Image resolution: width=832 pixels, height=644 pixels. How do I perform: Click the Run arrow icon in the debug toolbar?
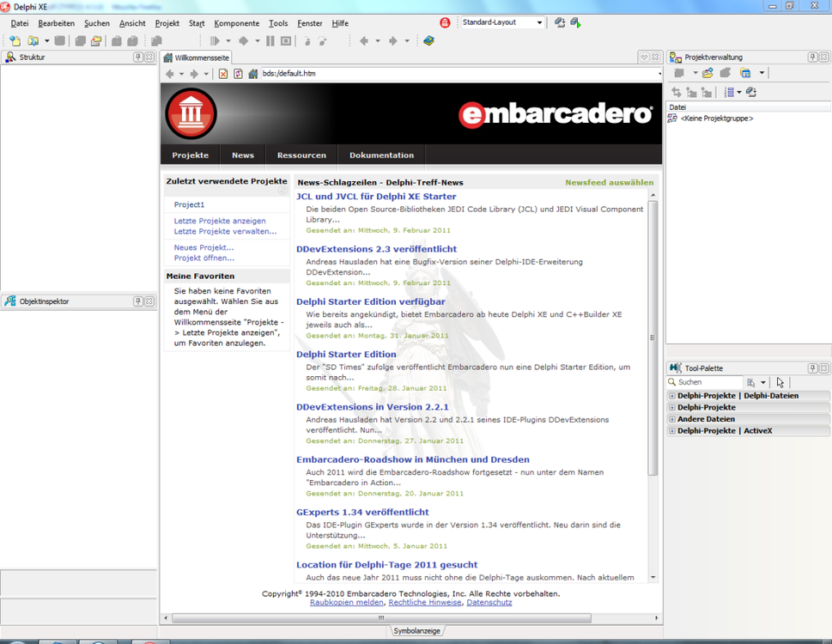[x=215, y=41]
